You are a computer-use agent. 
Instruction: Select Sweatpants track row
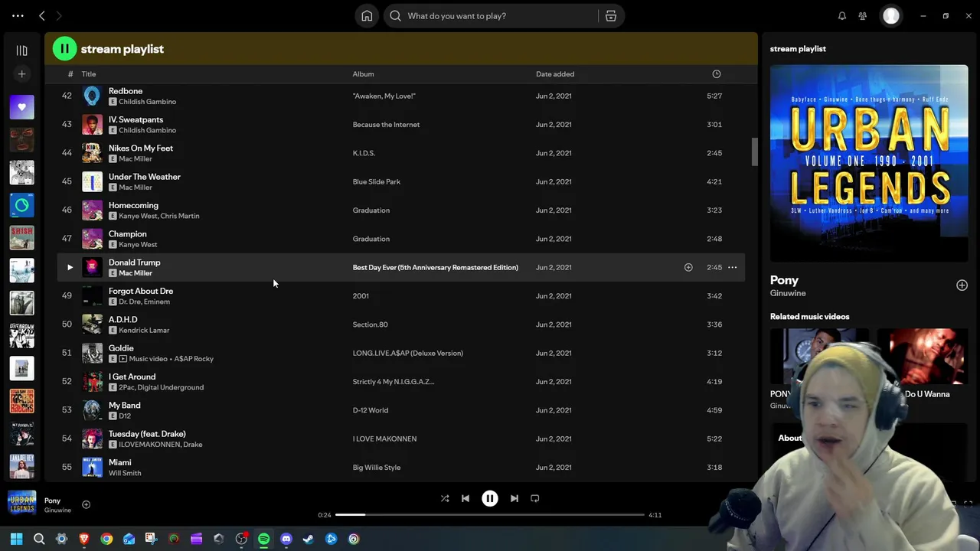[401, 125]
